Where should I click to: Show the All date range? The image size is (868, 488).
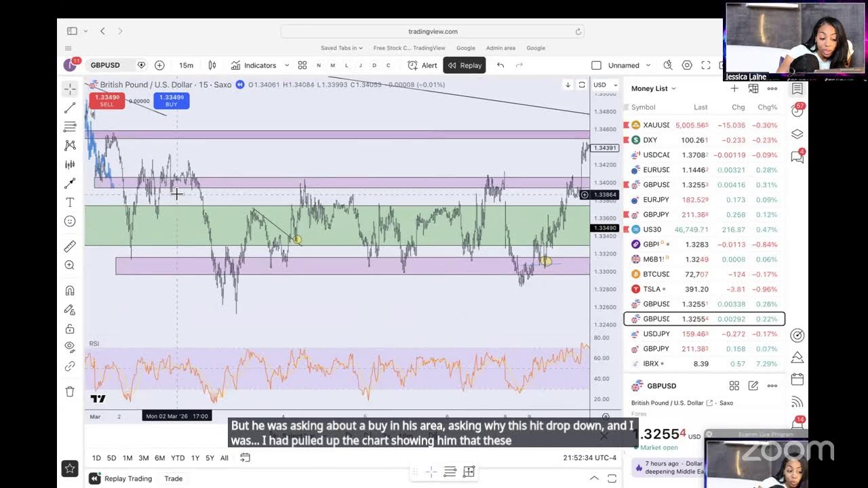(224, 458)
